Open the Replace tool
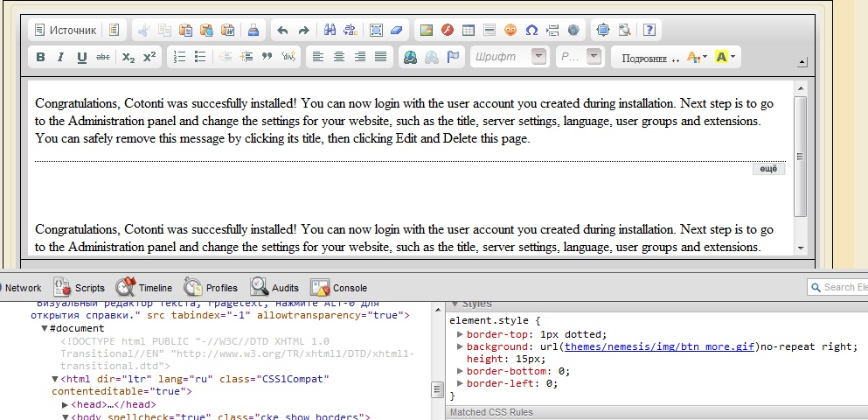The width and height of the screenshot is (868, 420). pos(351,30)
